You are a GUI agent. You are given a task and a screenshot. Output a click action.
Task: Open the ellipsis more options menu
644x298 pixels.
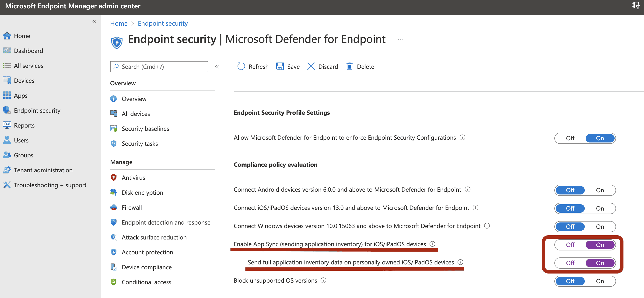click(x=400, y=39)
